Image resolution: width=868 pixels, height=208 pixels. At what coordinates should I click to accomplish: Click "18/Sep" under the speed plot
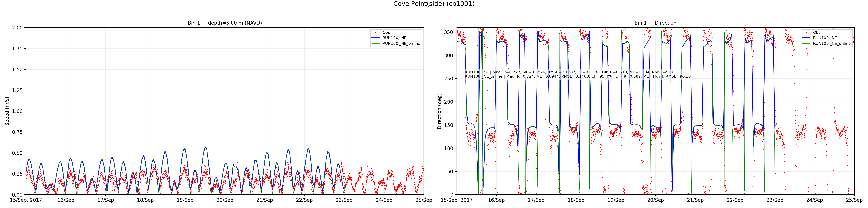click(x=145, y=200)
